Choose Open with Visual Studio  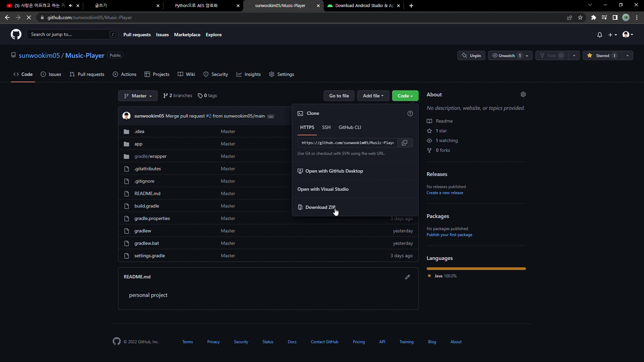pos(323,189)
